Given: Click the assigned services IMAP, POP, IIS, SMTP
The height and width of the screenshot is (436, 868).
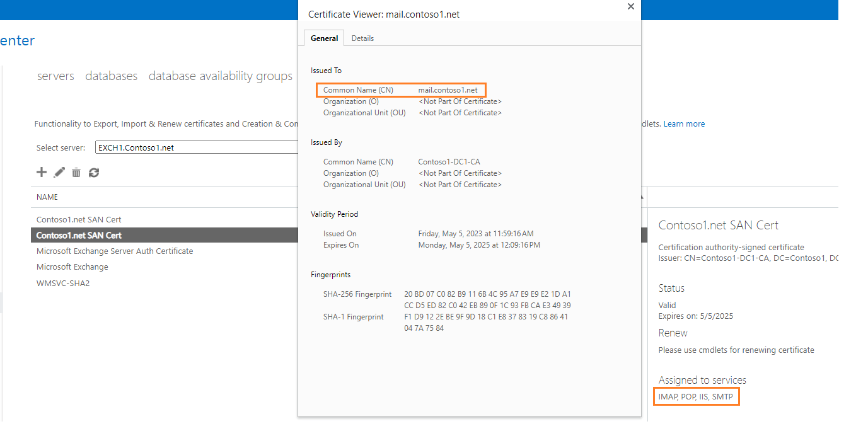Looking at the screenshot, I should 696,397.
